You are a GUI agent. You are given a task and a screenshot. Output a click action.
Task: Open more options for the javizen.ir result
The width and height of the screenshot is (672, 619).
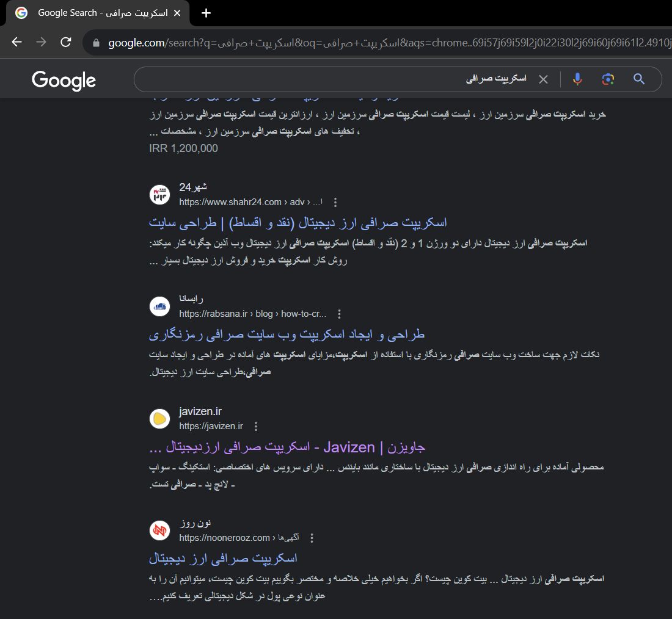256,427
